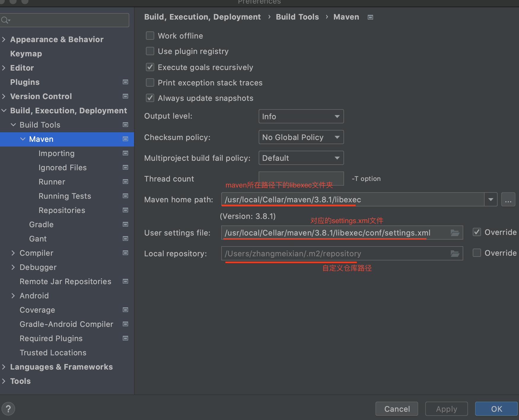Click project-level icon beside Ignored Files

click(x=125, y=167)
